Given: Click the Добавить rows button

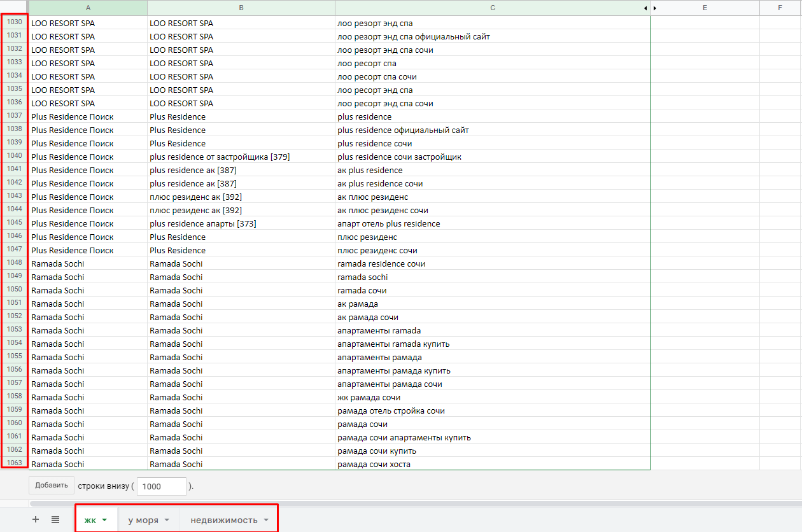Looking at the screenshot, I should click(x=52, y=485).
